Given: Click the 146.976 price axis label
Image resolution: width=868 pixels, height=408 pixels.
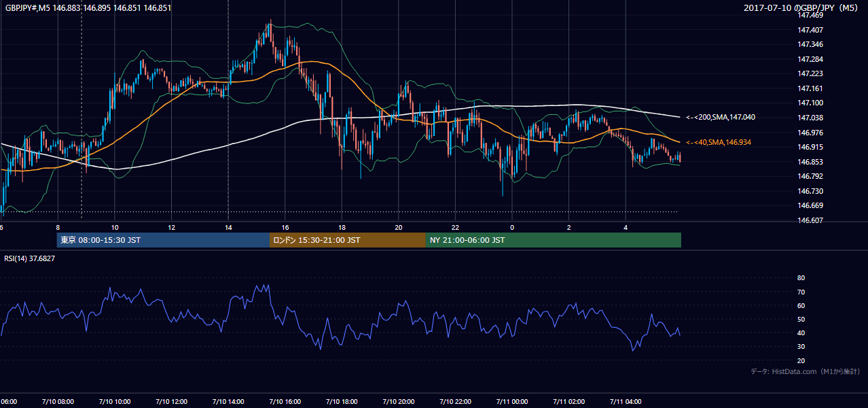Looking at the screenshot, I should pos(810,133).
